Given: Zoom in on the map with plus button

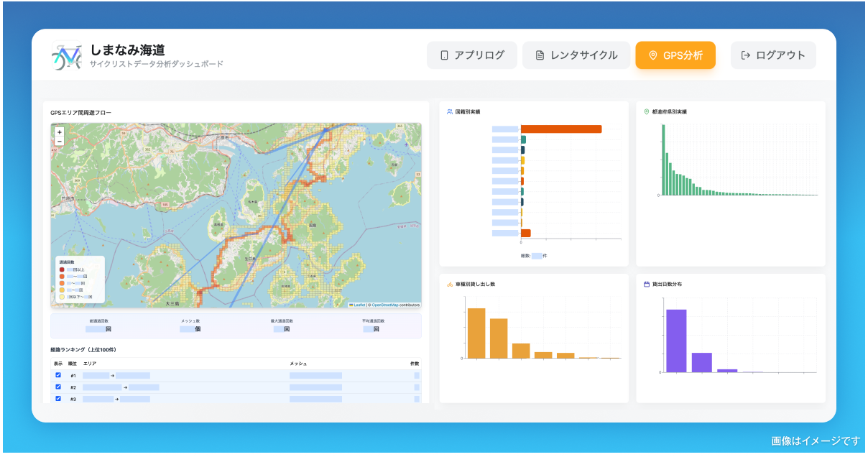Looking at the screenshot, I should click(60, 132).
